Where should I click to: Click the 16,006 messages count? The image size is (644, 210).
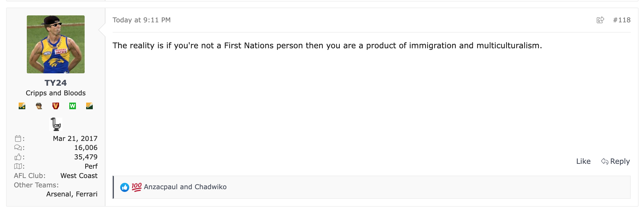tap(86, 148)
